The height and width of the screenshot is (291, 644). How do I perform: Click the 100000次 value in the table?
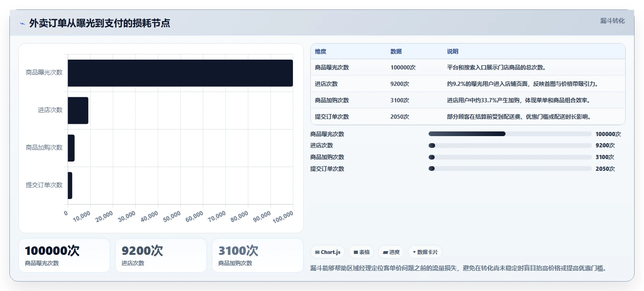tap(403, 68)
